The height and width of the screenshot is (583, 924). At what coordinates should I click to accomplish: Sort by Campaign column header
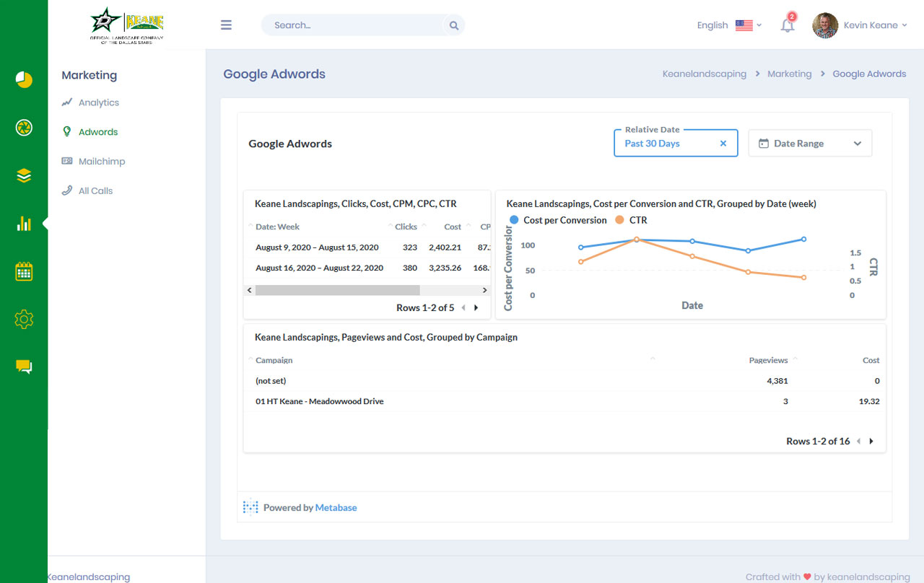point(274,360)
